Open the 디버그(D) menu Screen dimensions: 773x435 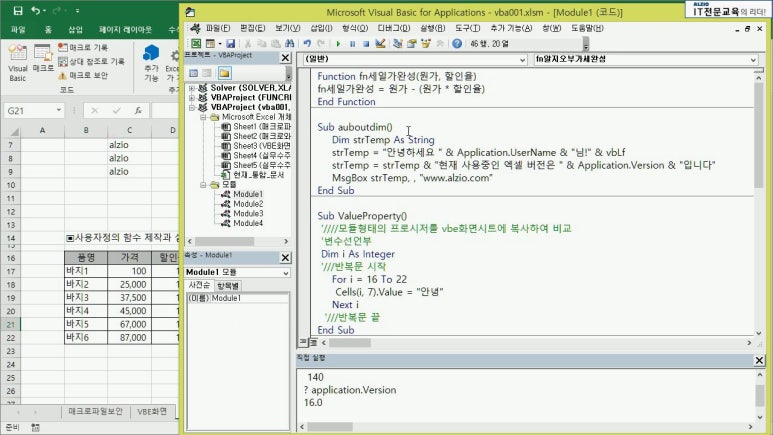click(x=393, y=28)
